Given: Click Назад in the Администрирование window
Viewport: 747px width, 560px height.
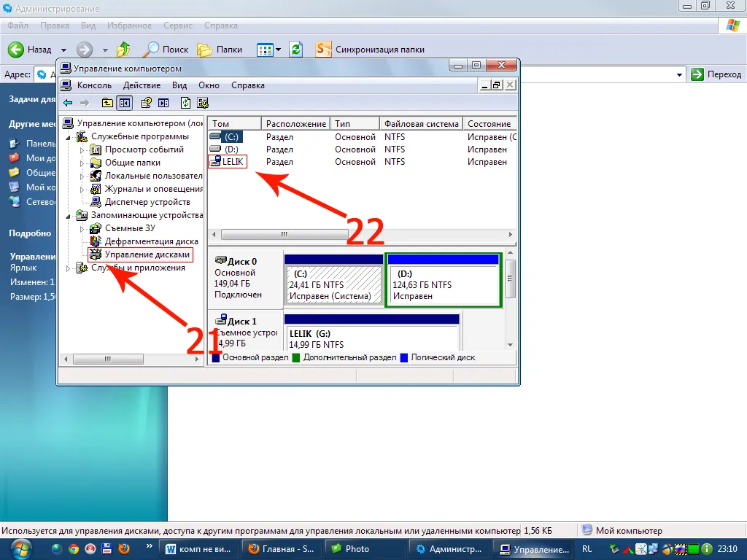Looking at the screenshot, I should [29, 49].
